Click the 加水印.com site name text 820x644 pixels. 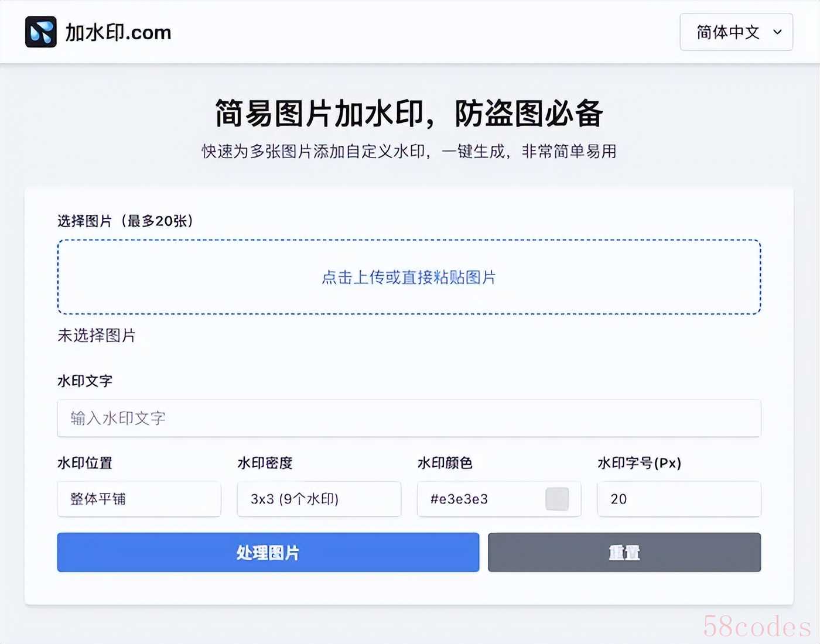118,32
